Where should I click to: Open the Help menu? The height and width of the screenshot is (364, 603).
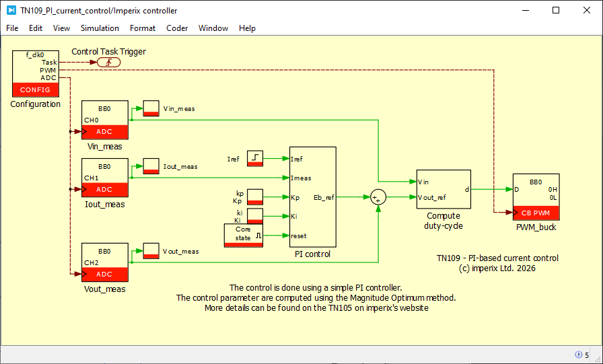[247, 28]
